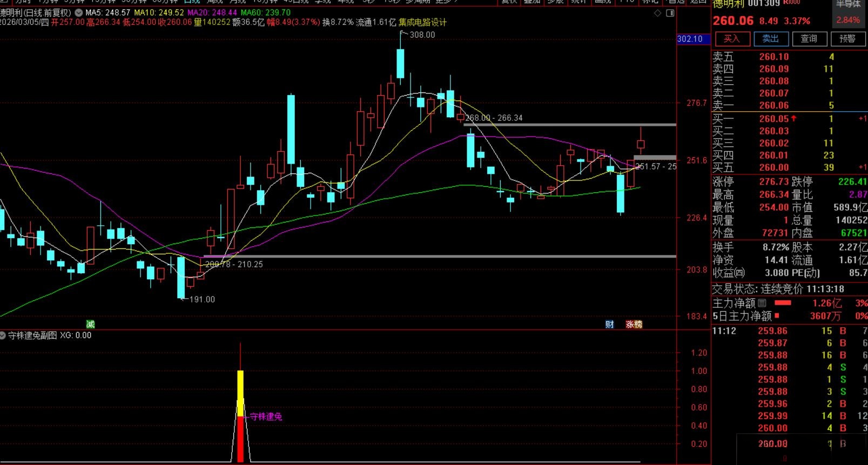Click the 查询 query button

coord(809,38)
